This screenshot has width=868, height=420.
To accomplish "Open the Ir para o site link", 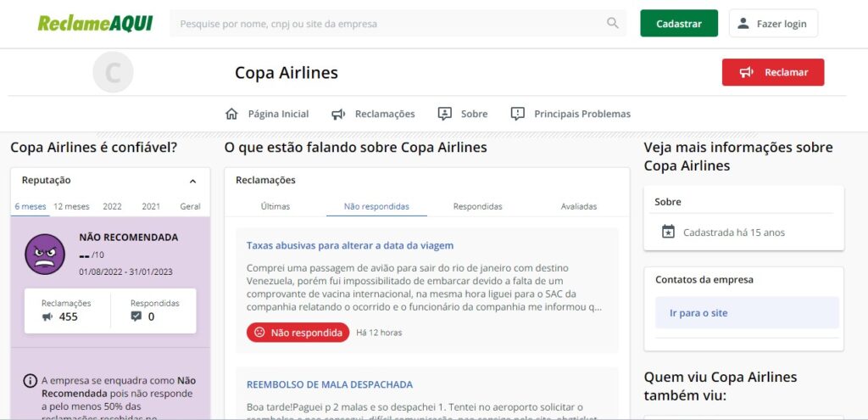I will 698,313.
